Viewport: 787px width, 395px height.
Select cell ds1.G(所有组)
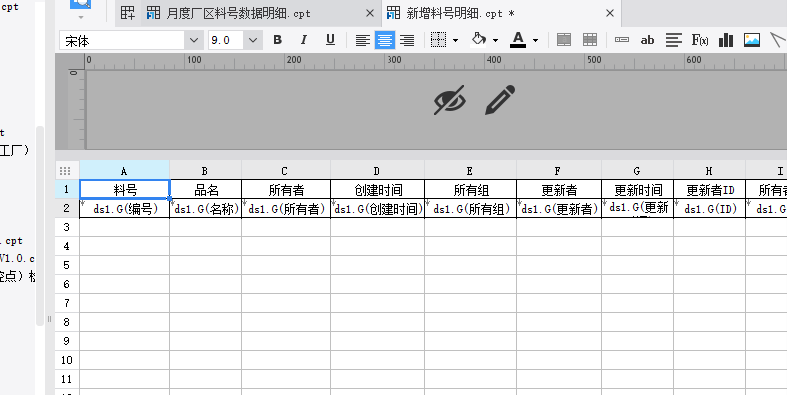470,208
